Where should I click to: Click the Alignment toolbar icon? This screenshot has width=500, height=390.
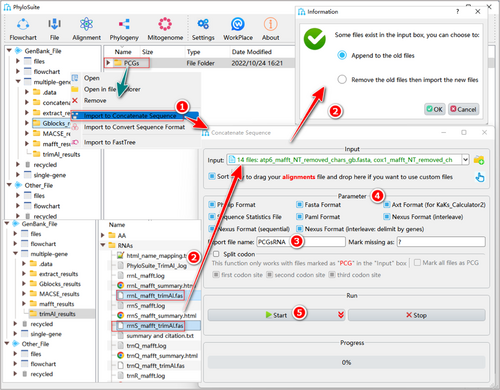86,24
